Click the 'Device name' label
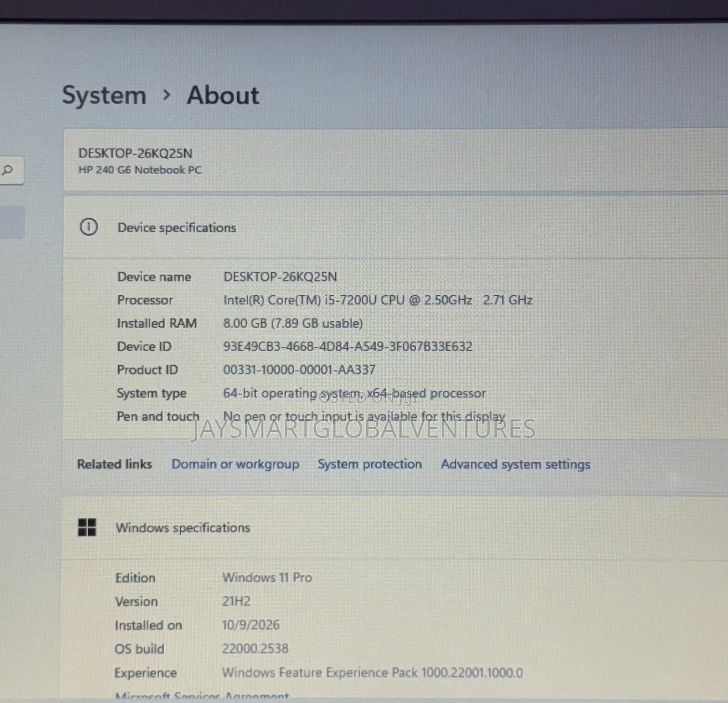This screenshot has height=703, width=728. [154, 277]
